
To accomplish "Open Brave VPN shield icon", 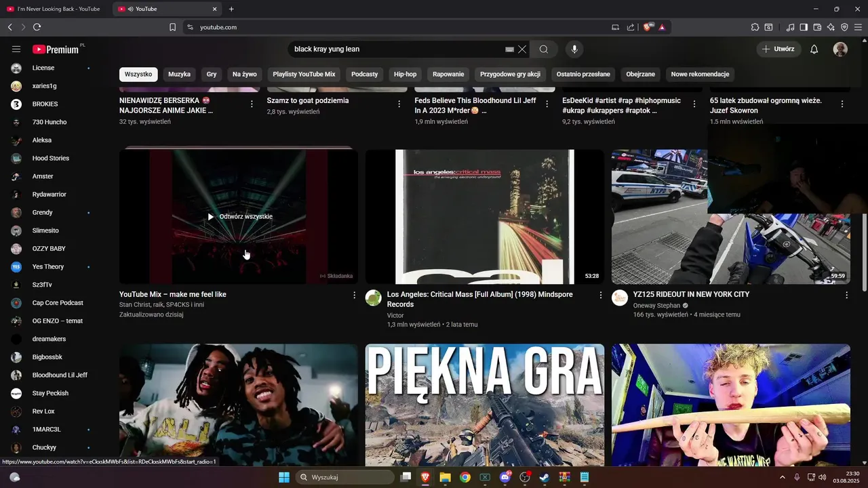I will pos(844,27).
